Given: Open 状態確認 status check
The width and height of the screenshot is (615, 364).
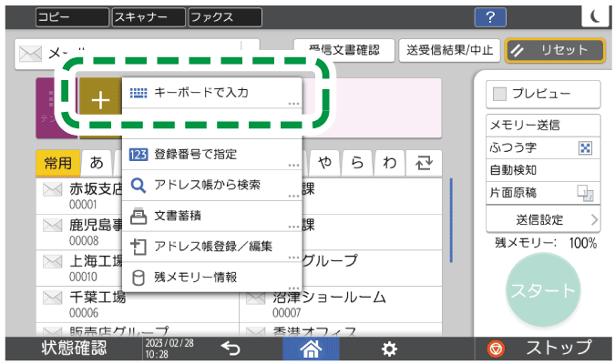Looking at the screenshot, I should tap(74, 349).
